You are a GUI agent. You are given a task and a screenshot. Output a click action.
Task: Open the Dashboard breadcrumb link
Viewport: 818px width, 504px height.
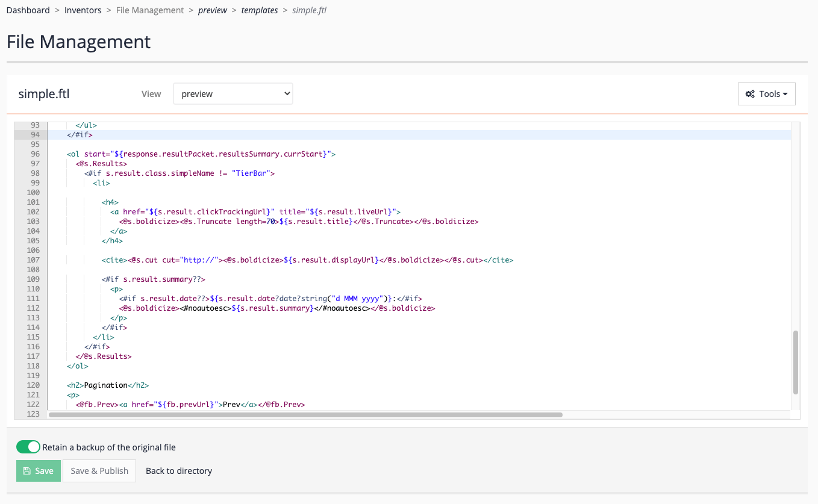pos(28,10)
